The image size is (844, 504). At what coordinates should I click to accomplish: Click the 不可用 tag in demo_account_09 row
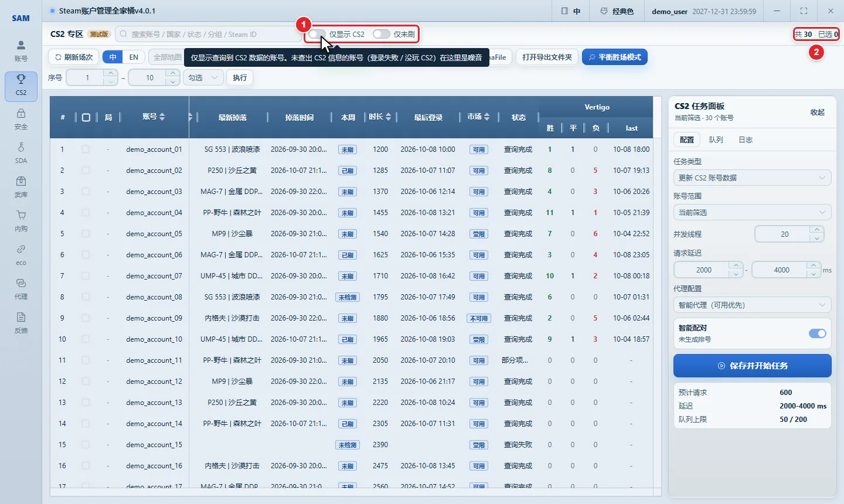(x=479, y=318)
